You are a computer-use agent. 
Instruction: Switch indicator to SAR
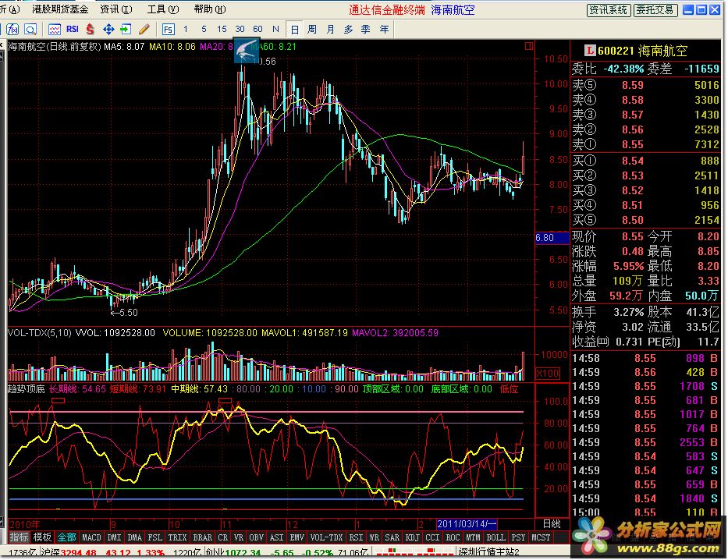tap(392, 537)
